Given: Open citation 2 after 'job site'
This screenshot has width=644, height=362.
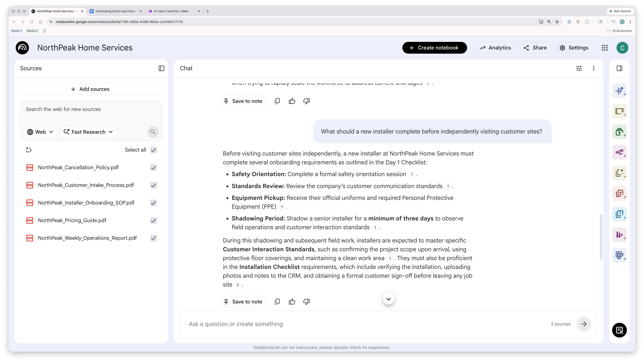Looking at the screenshot, I should point(238,285).
